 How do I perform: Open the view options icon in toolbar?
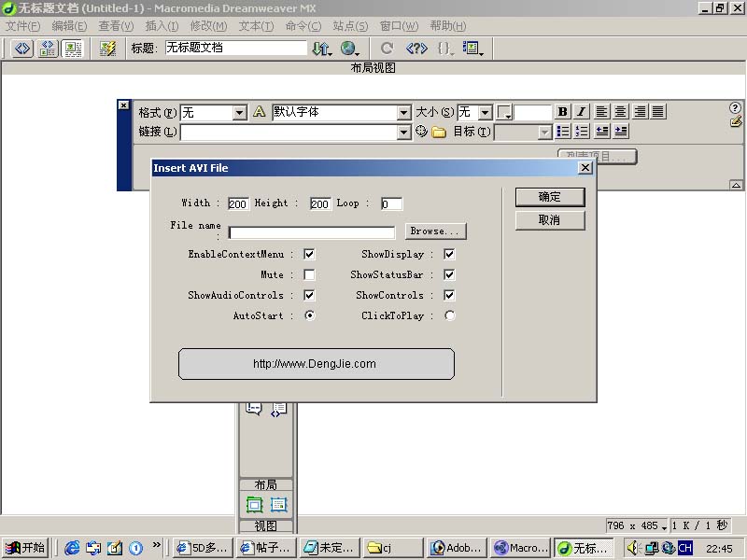472,49
